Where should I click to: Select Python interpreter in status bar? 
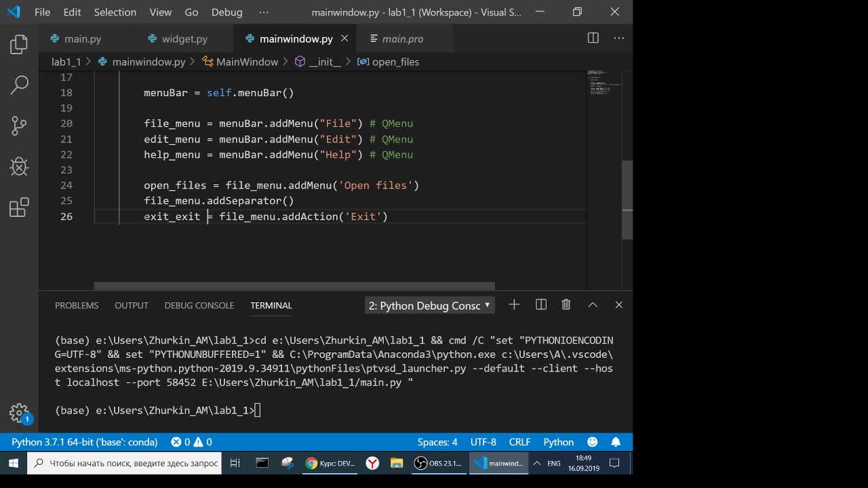pos(85,442)
